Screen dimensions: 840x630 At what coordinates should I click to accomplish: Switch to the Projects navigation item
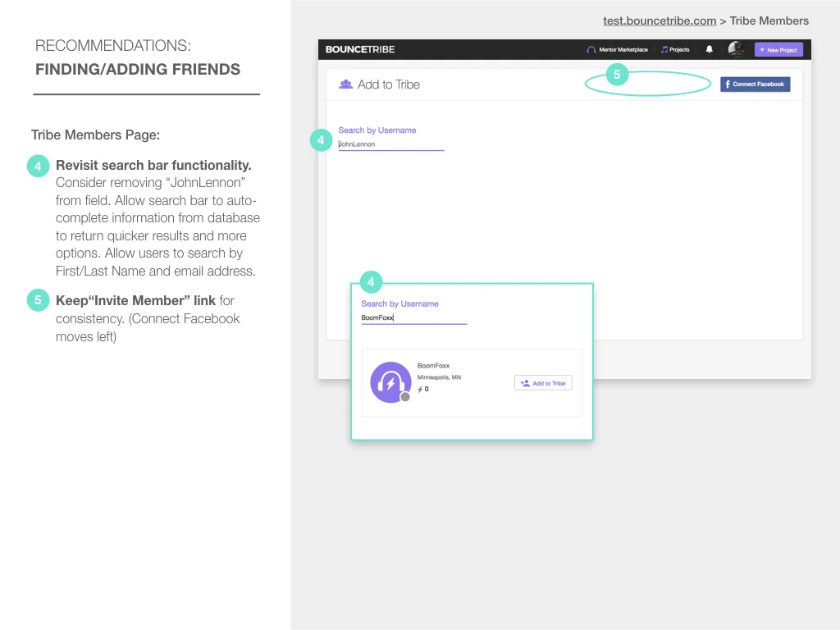click(676, 49)
